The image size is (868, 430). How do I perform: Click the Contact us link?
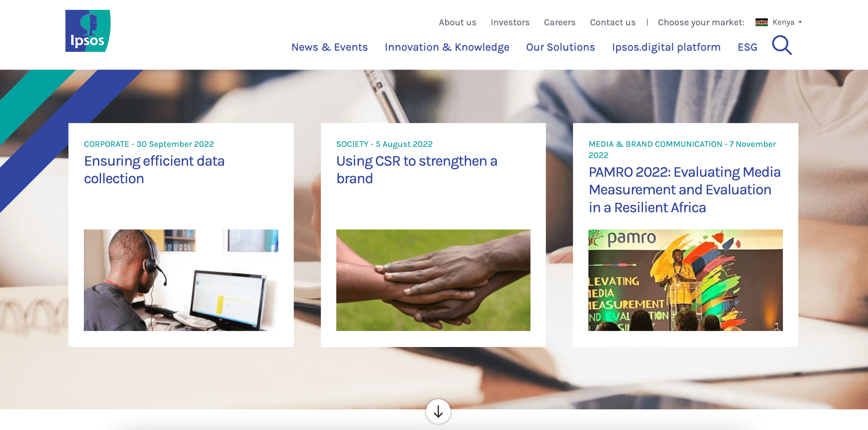coord(612,22)
